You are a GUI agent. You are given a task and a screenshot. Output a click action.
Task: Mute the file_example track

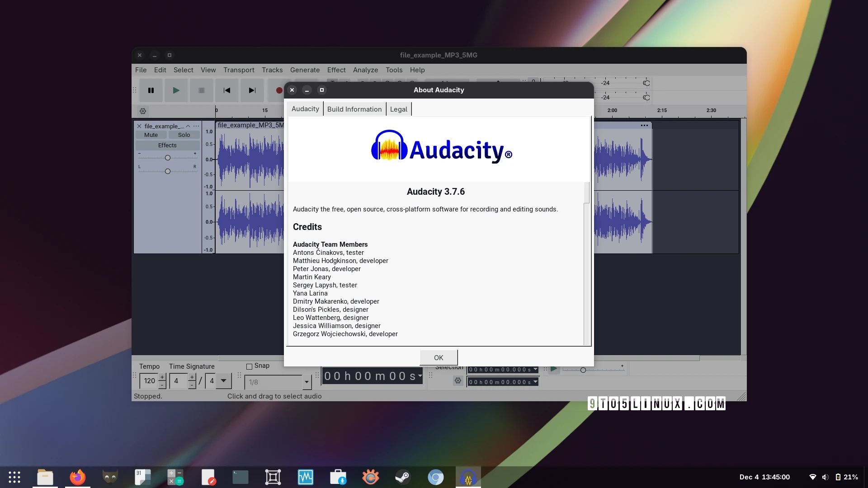pyautogui.click(x=151, y=135)
